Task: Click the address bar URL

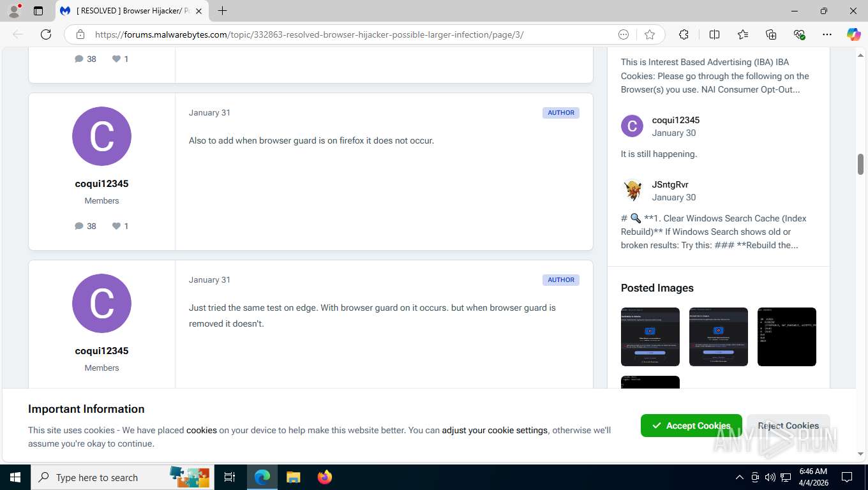Action: tap(309, 34)
